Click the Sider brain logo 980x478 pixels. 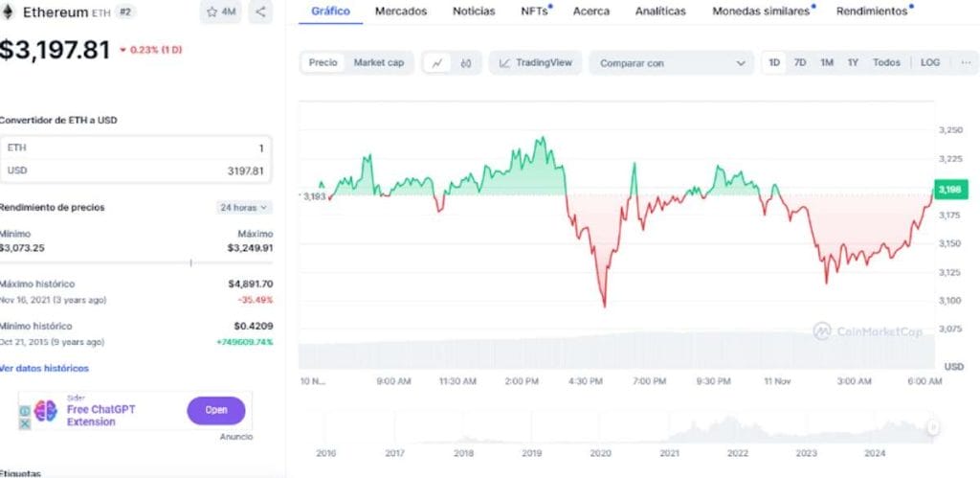tap(46, 410)
